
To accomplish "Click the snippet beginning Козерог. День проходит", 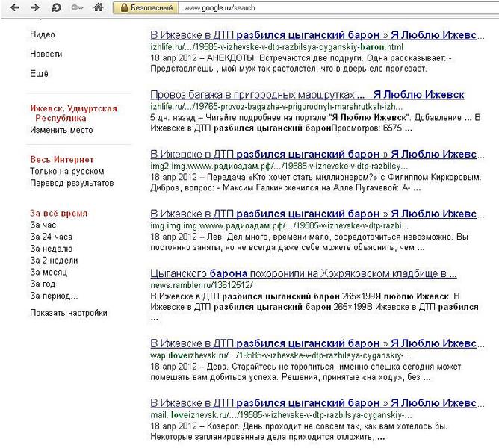I will click(299, 432).
